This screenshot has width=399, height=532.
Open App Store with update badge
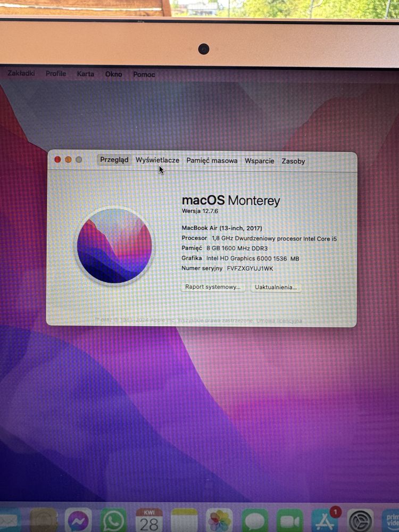pos(326,520)
